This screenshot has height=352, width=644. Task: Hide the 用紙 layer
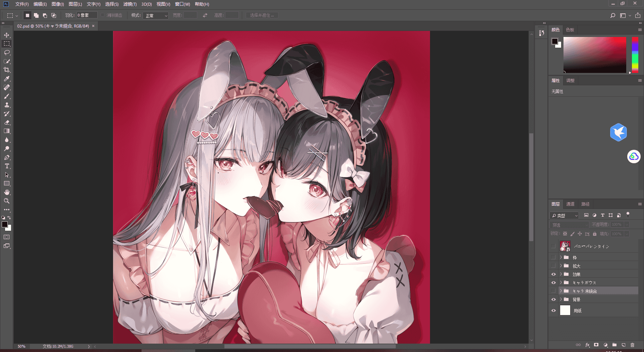(x=553, y=311)
